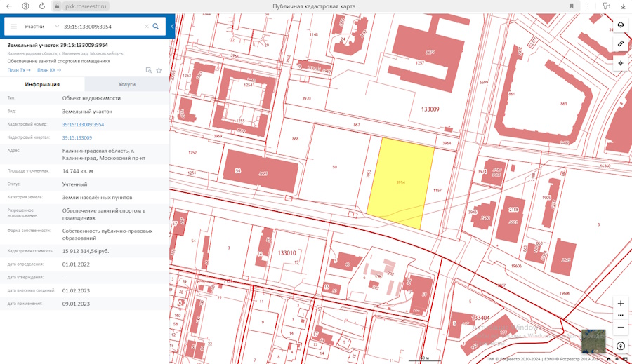Zoom out on the map

click(621, 328)
